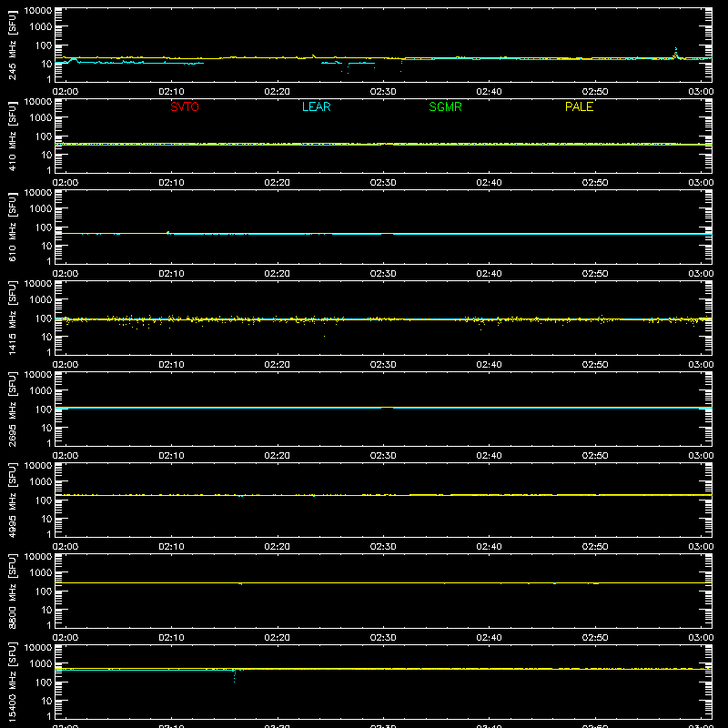
Task: Click the 10000 tick on the 245 MHz axis
Action: [38, 11]
